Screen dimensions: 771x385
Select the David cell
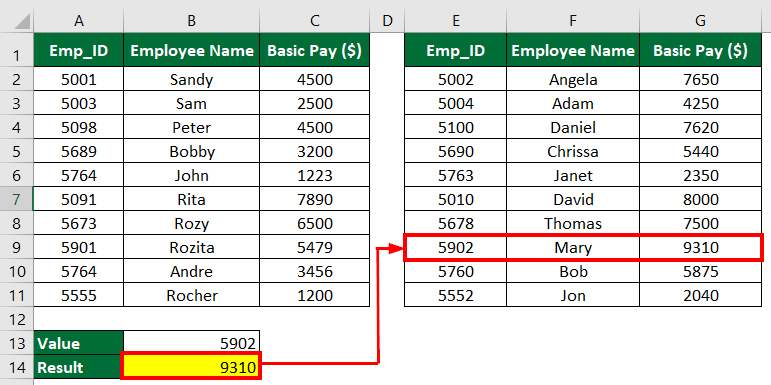573,200
